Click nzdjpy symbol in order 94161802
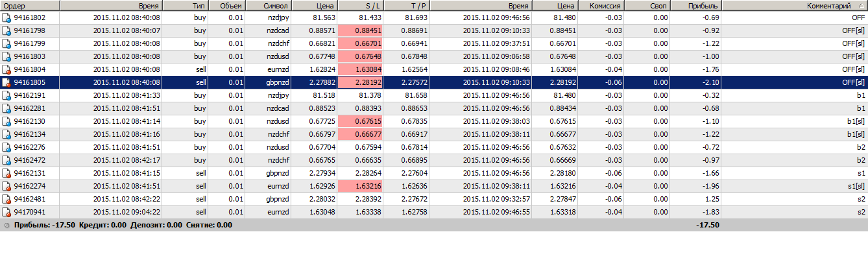Image resolution: width=868 pixels, height=267 pixels. [x=279, y=17]
